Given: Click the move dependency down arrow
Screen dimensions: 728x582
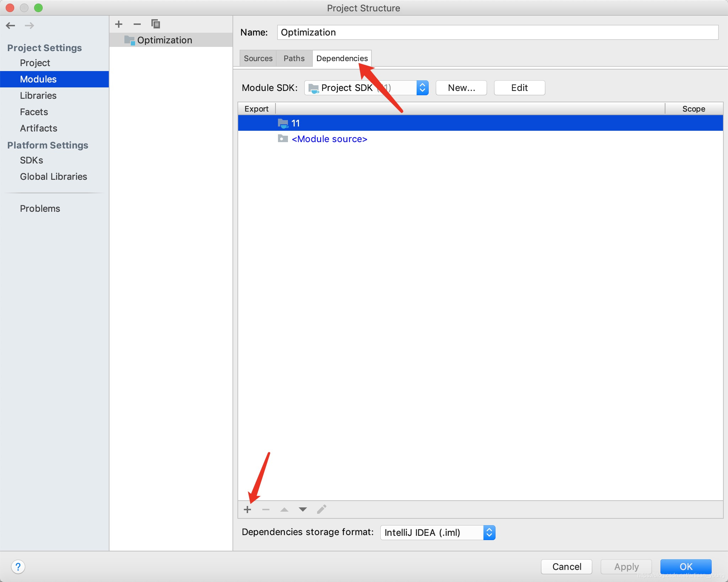Looking at the screenshot, I should [x=303, y=510].
